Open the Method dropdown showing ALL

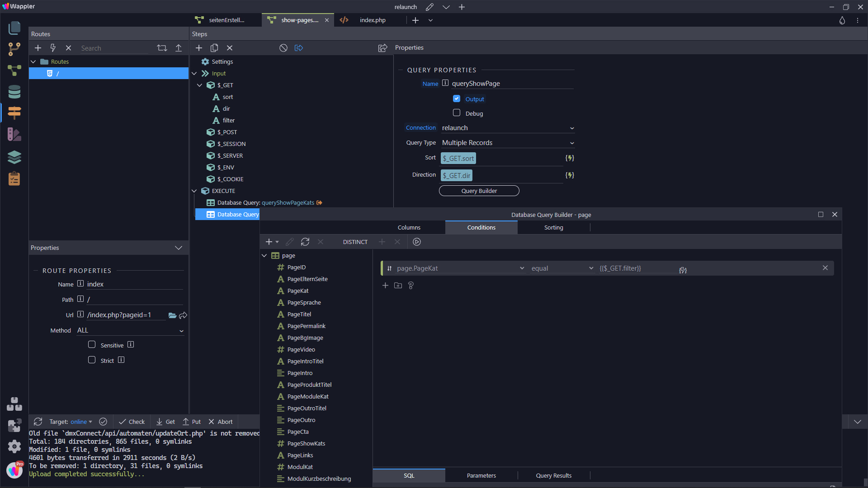pos(130,330)
